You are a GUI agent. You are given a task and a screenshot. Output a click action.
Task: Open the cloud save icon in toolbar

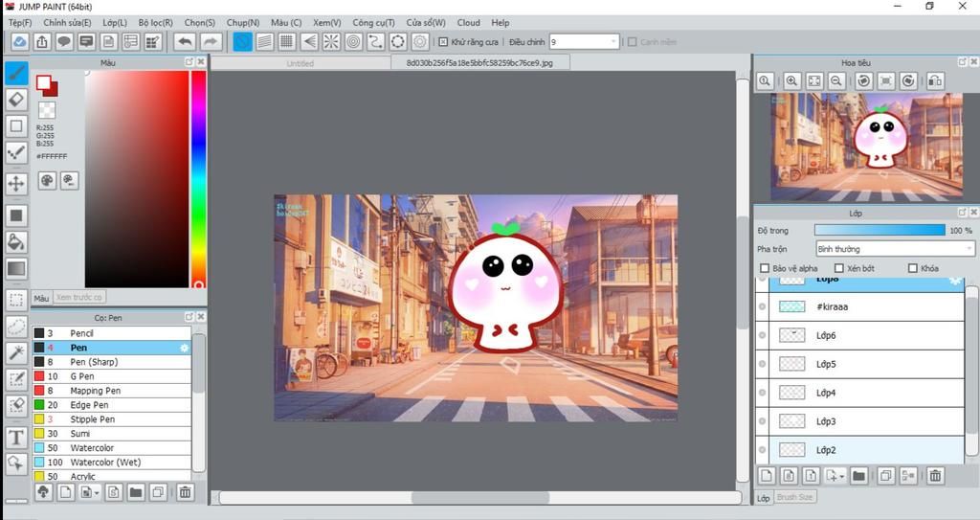click(x=19, y=42)
